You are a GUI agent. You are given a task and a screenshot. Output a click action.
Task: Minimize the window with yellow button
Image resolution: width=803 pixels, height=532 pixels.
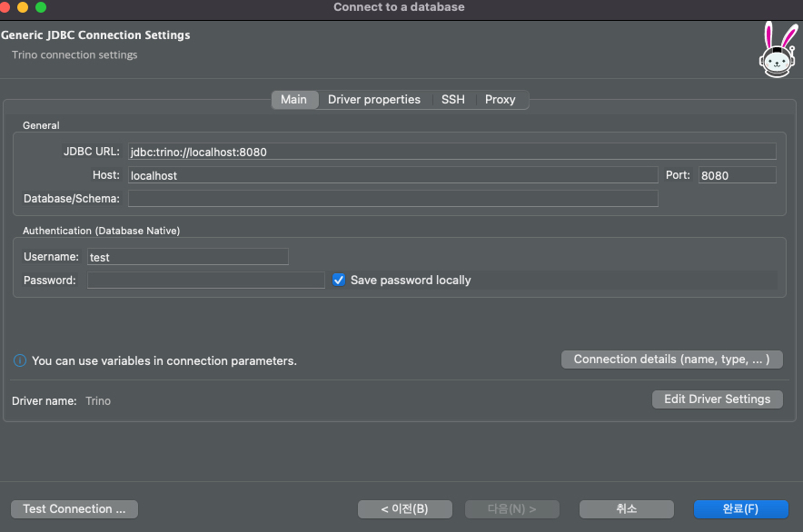23,7
